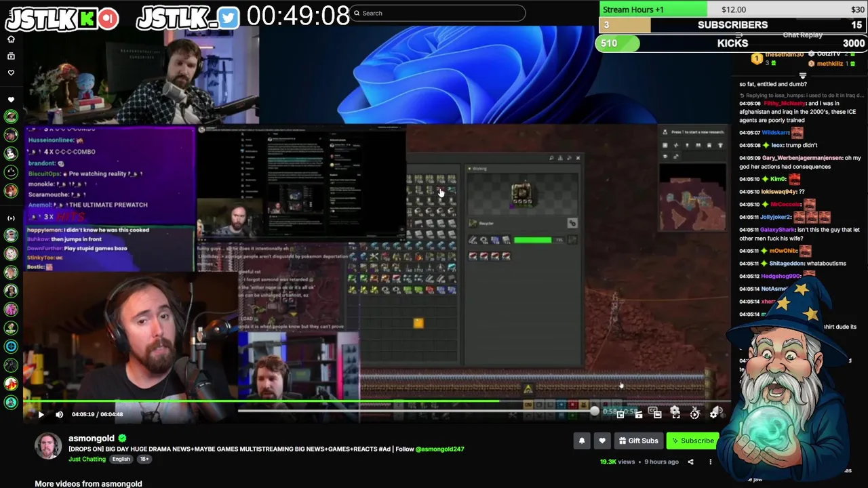The image size is (868, 488).
Task: Open Gary_Werbenjagermanjensen's chat user card
Action: [802, 158]
